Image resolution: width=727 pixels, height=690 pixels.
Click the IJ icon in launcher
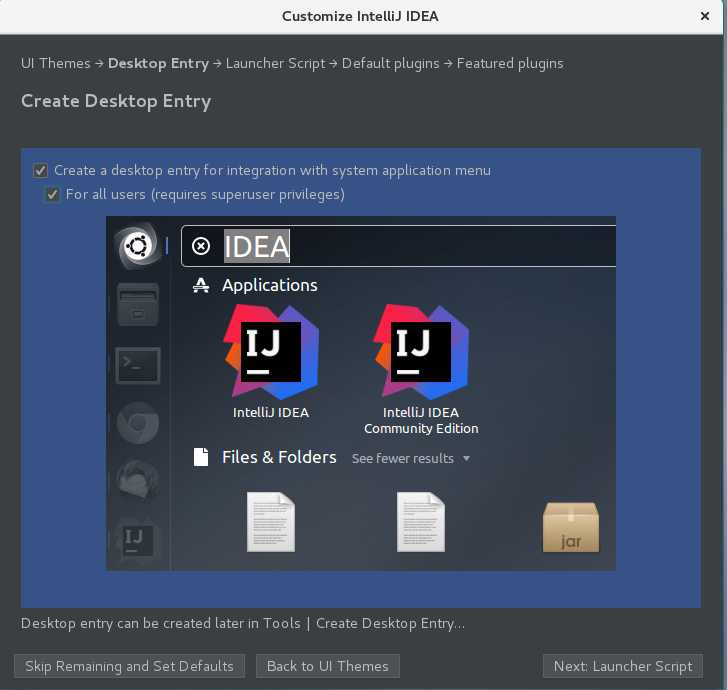pyautogui.click(x=138, y=539)
